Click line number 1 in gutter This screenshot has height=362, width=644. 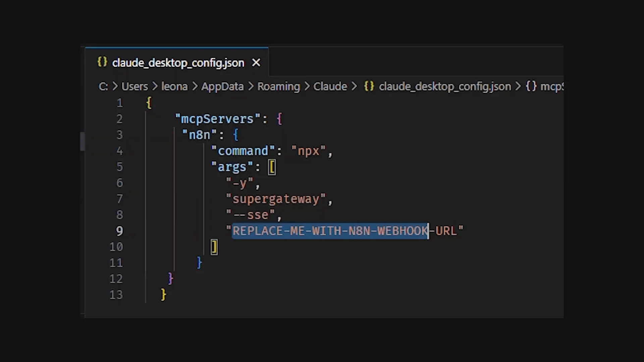pyautogui.click(x=120, y=103)
